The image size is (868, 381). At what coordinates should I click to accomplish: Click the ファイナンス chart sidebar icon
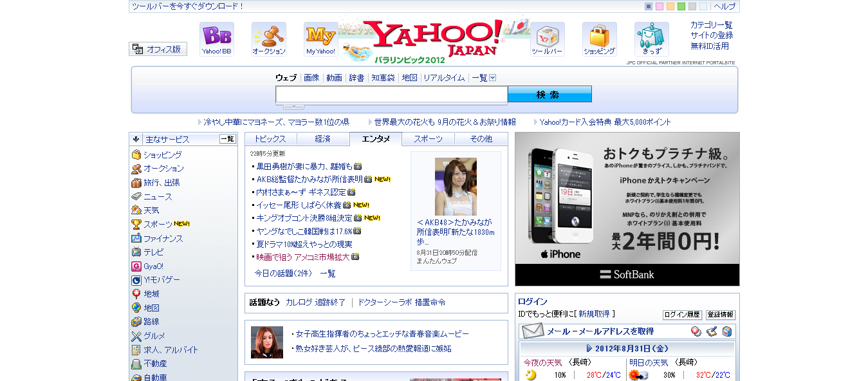[136, 238]
